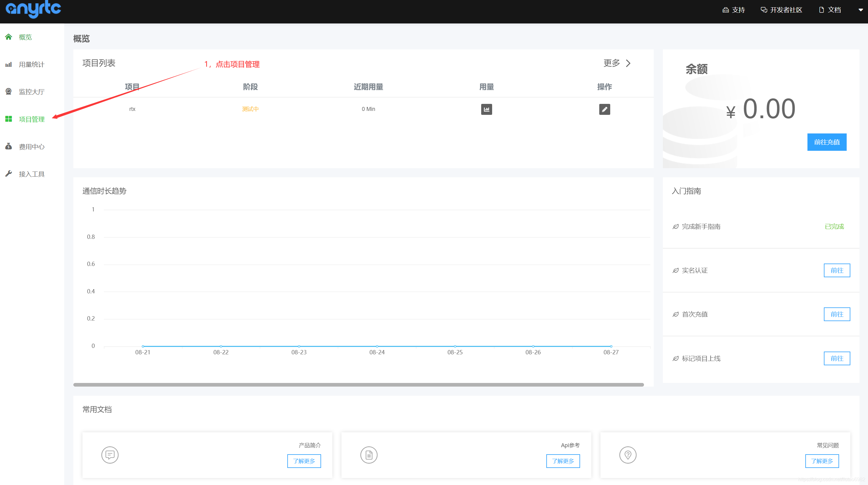Click the 08-24 data point on chart

pos(377,346)
